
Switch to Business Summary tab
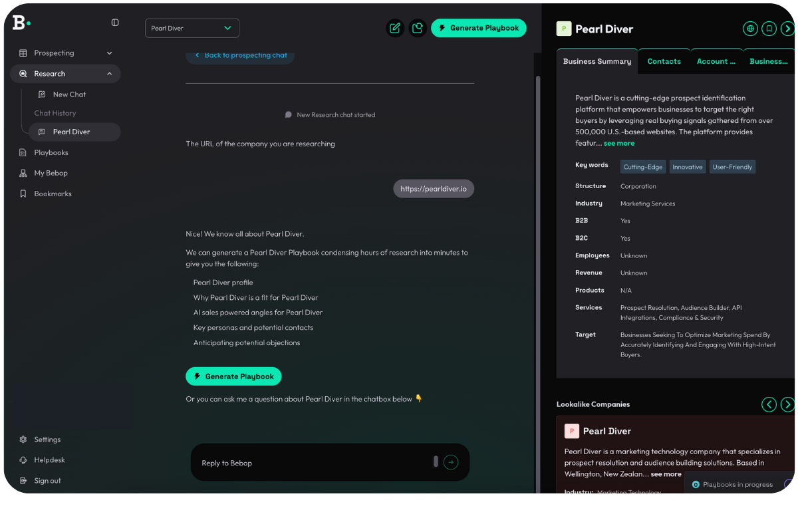pos(597,61)
